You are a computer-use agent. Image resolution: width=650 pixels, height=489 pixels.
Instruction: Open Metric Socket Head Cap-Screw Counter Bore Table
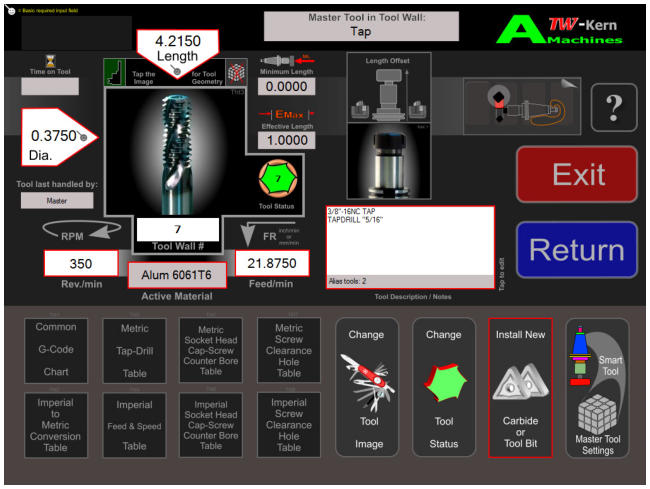pyautogui.click(x=211, y=350)
